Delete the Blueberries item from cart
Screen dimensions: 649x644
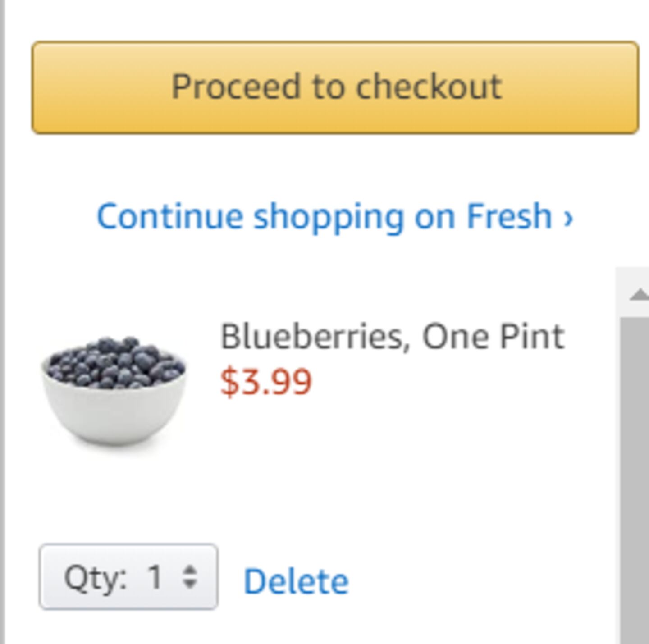(x=296, y=581)
